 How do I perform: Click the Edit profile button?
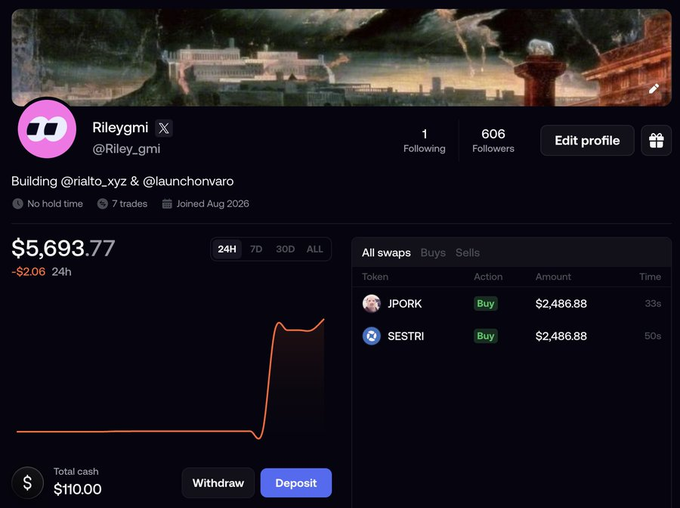[x=587, y=141]
